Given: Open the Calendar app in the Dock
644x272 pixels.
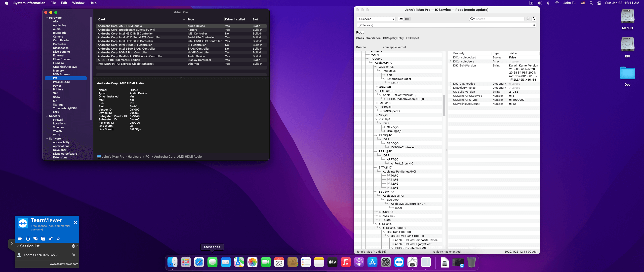Looking at the screenshot, I should click(279, 262).
